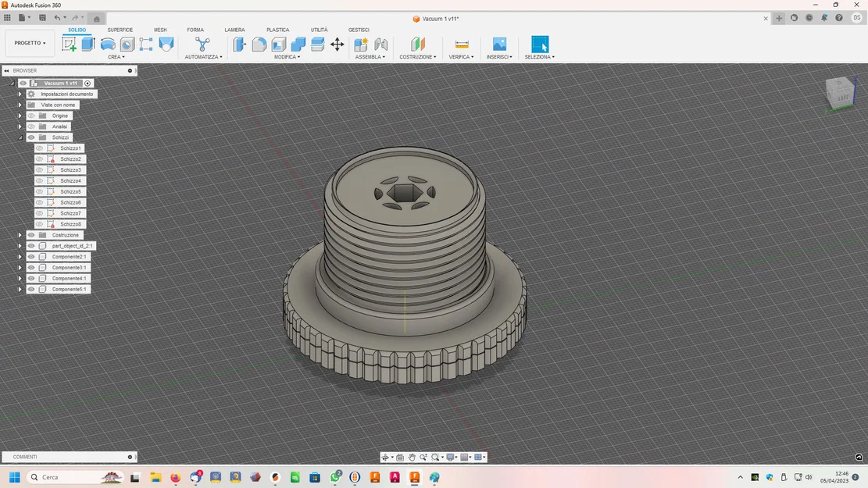Open the CREA dropdown menu
This screenshot has width=868, height=488.
pyautogui.click(x=116, y=57)
